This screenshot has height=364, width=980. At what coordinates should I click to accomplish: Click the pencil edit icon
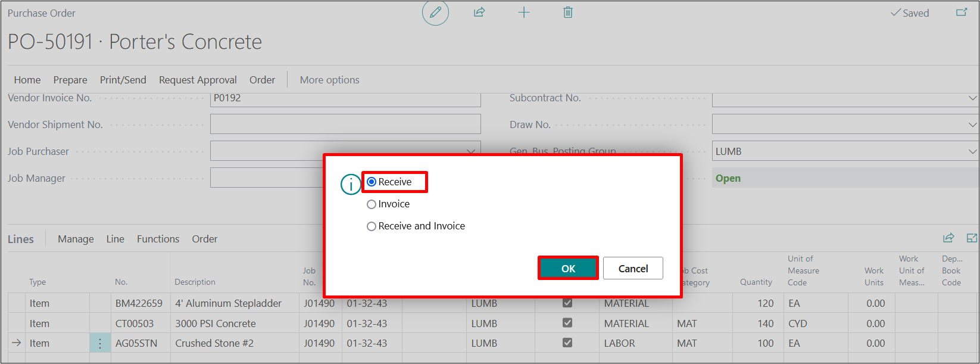point(435,13)
